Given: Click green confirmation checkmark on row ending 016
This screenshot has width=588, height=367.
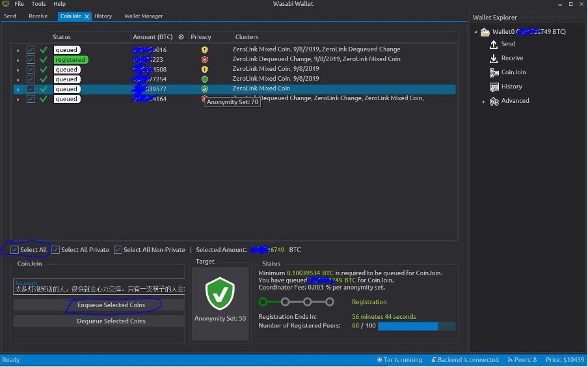Looking at the screenshot, I should [44, 49].
